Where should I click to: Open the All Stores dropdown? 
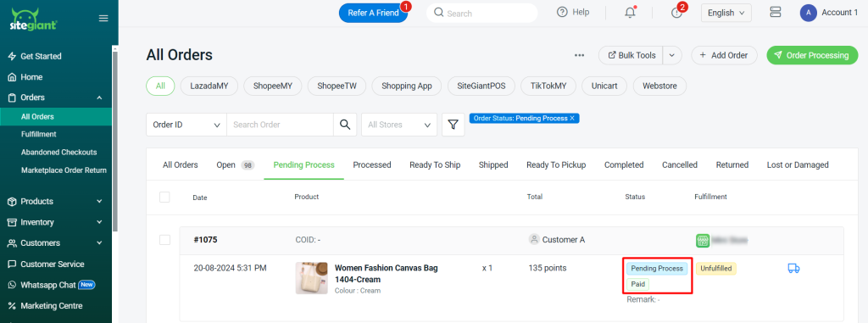[x=399, y=125]
